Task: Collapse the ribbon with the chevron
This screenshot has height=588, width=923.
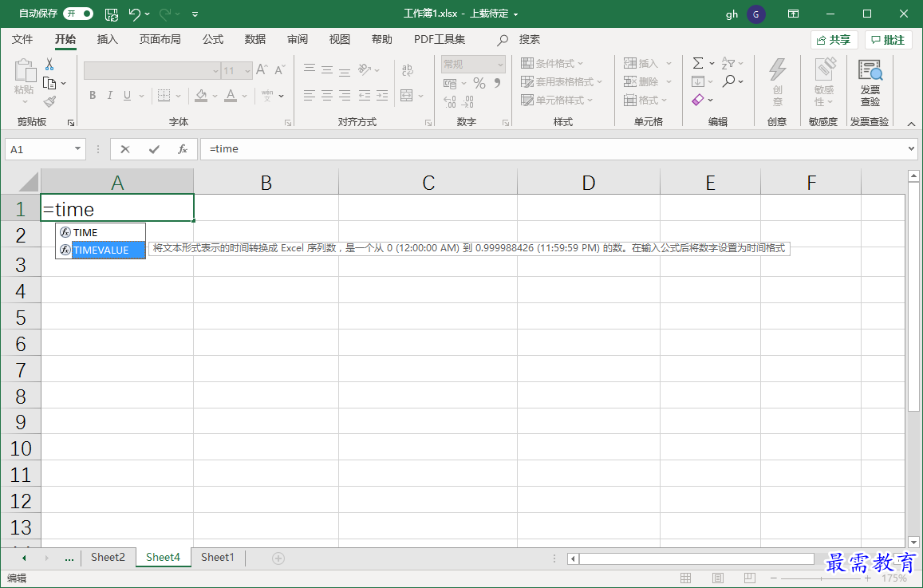Action: [x=911, y=124]
